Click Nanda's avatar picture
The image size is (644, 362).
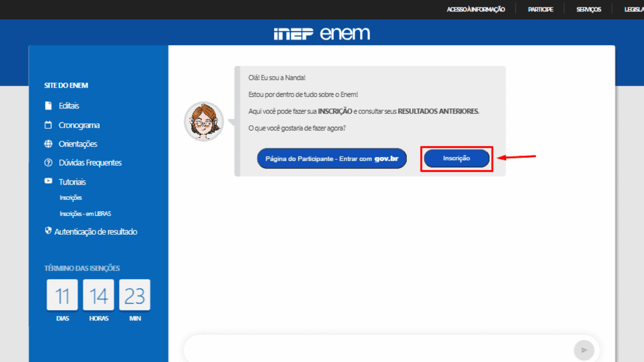click(x=204, y=121)
